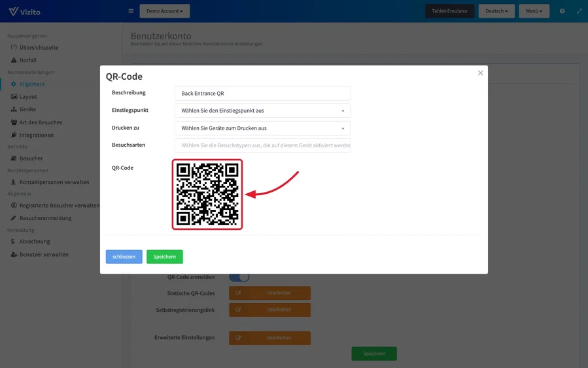Select Layout in Kontoeinstellungen
This screenshot has height=368, width=588.
tap(28, 96)
